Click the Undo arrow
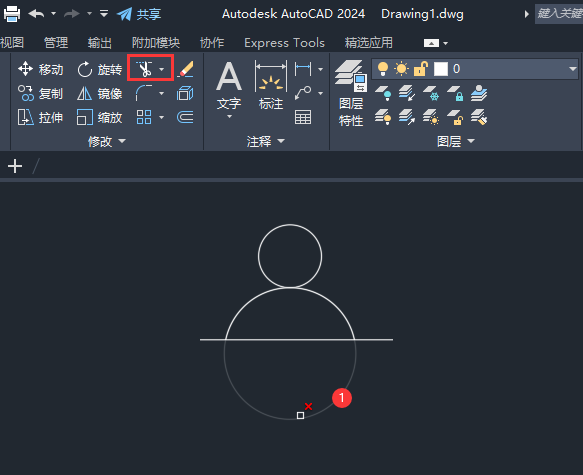583x475 pixels. pos(36,14)
